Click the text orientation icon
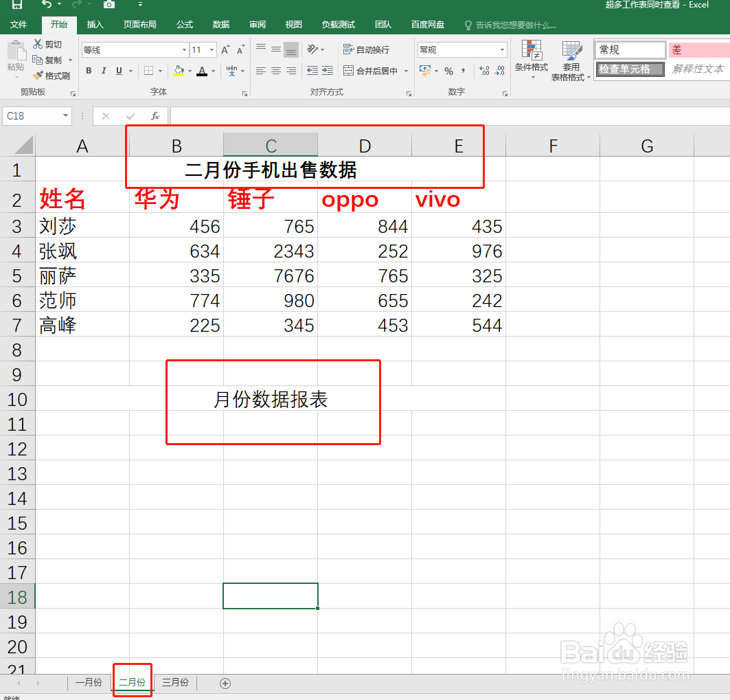The image size is (730, 700). click(313, 49)
